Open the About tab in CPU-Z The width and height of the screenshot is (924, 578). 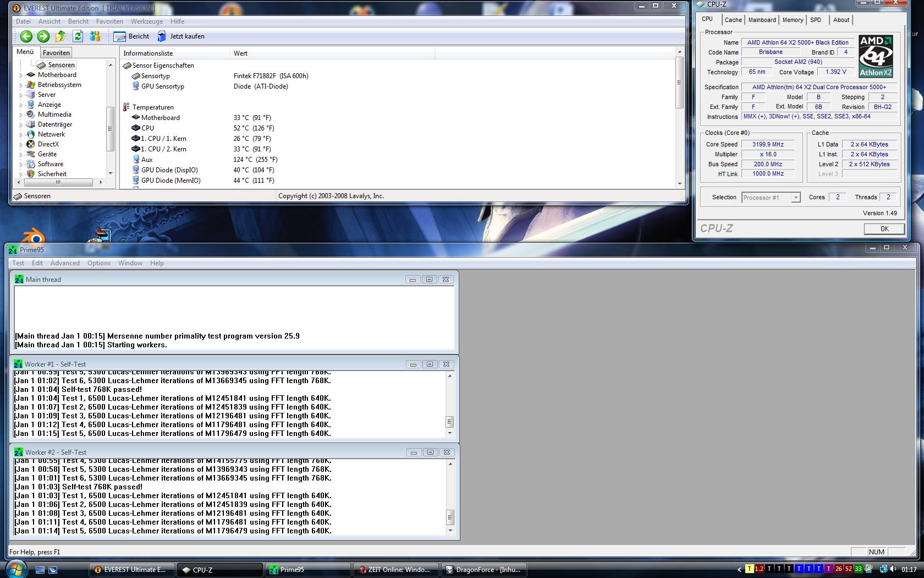(x=842, y=20)
